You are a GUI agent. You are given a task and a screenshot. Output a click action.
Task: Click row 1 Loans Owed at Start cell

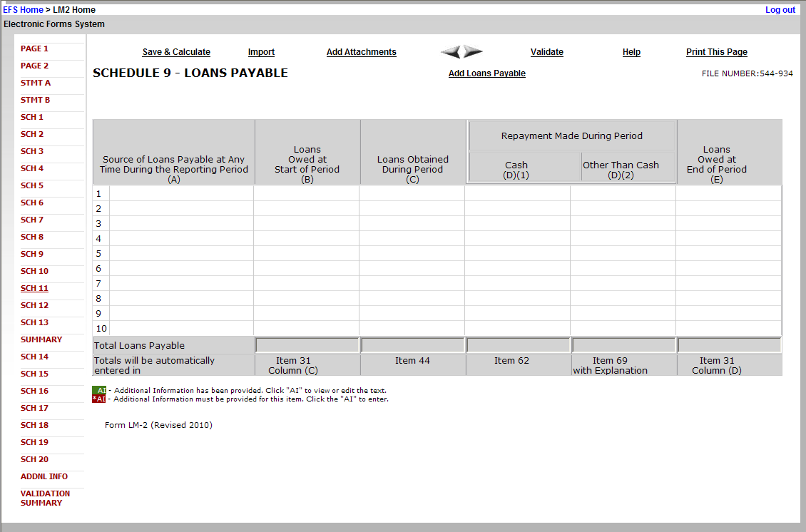[x=307, y=193]
